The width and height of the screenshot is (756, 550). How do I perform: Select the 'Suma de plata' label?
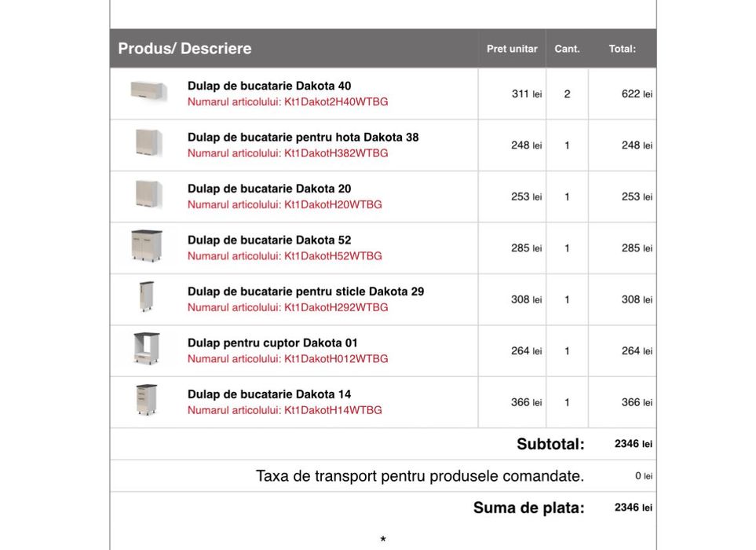tap(528, 508)
